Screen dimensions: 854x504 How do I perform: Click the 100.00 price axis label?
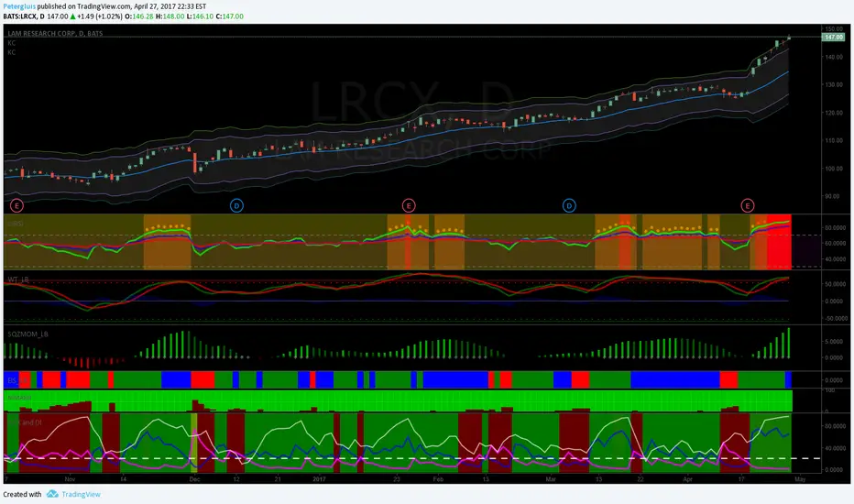pyautogui.click(x=834, y=169)
